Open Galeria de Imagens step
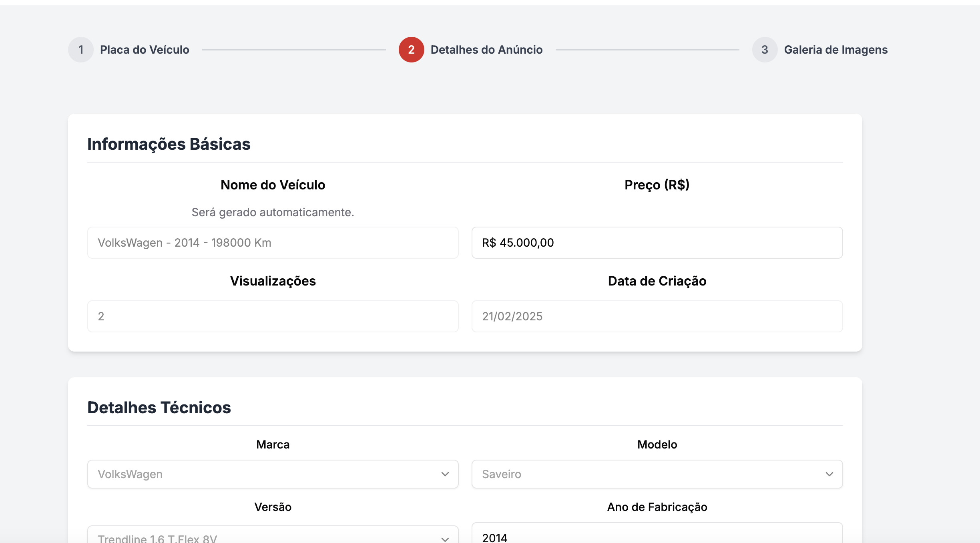Image resolution: width=980 pixels, height=543 pixels. pos(835,50)
